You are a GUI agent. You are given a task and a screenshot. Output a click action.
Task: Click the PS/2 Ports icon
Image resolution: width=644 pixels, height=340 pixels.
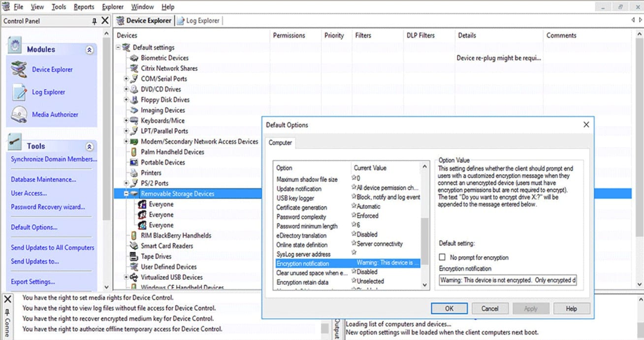(x=133, y=183)
